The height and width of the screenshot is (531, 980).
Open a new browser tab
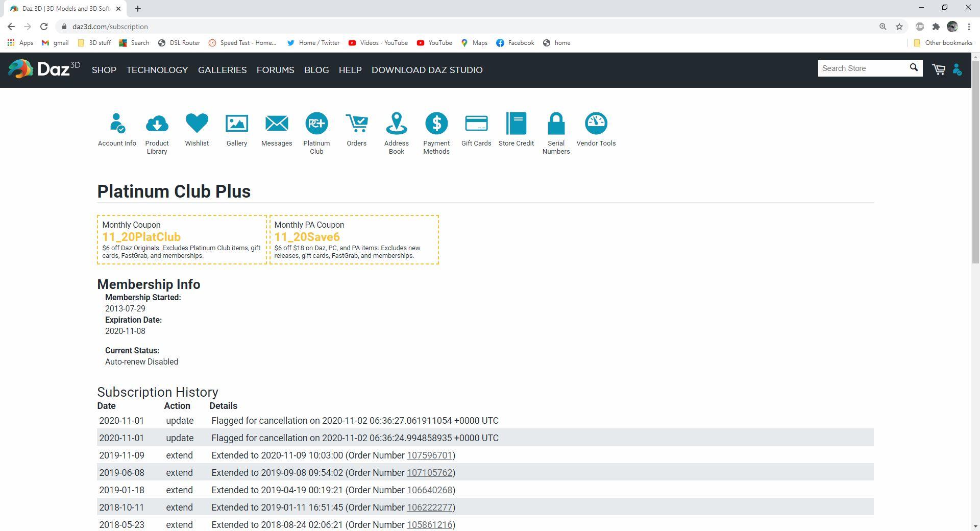pos(138,9)
